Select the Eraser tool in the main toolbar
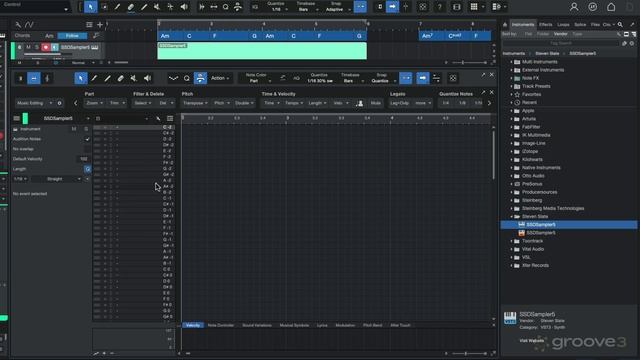 pyautogui.click(x=131, y=7)
